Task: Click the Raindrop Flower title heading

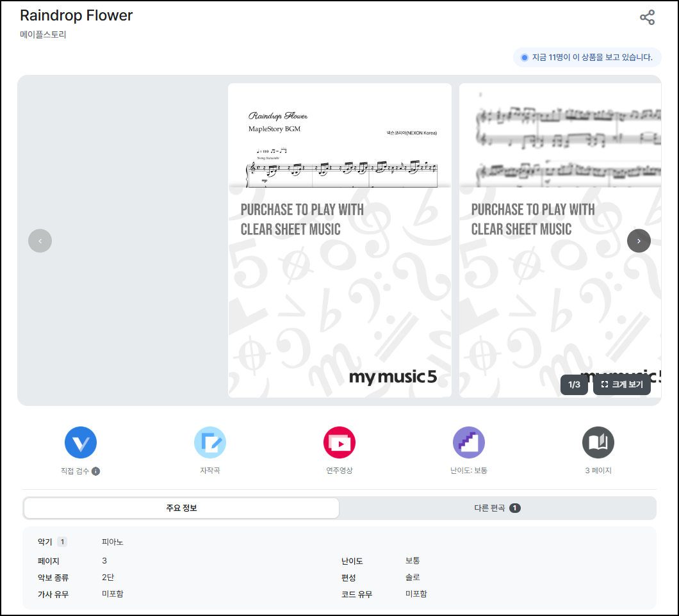Action: (x=76, y=15)
